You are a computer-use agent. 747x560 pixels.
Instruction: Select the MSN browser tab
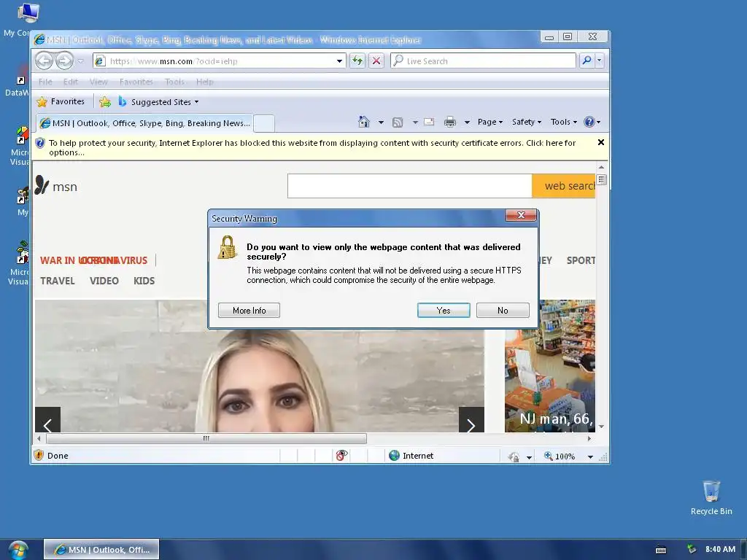click(x=144, y=122)
